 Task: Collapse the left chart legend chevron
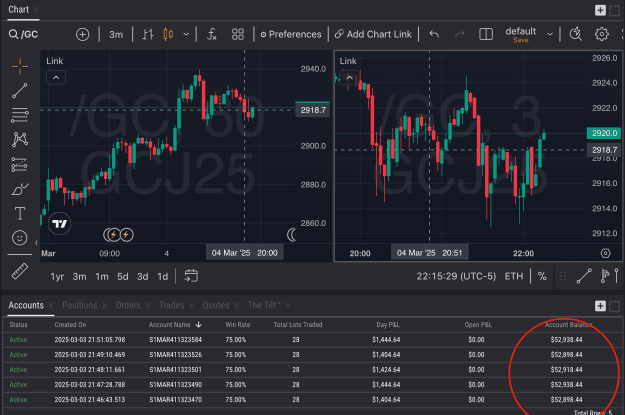[x=56, y=78]
